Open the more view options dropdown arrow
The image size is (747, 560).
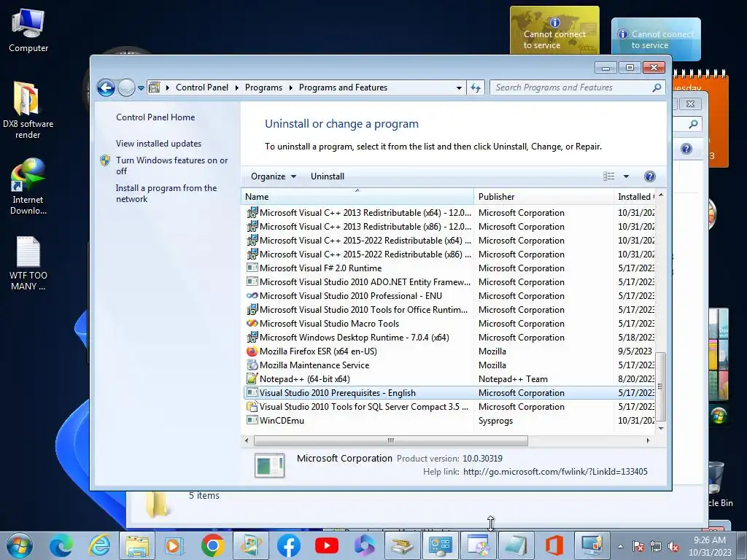pyautogui.click(x=626, y=176)
